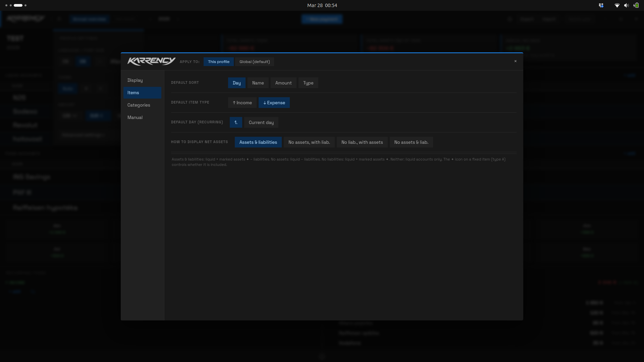
Task: Select No assets & liab. display option
Action: click(411, 142)
